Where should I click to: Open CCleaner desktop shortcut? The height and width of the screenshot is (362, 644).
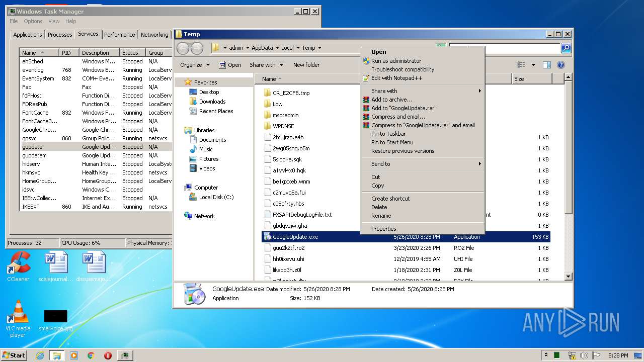coord(18,265)
